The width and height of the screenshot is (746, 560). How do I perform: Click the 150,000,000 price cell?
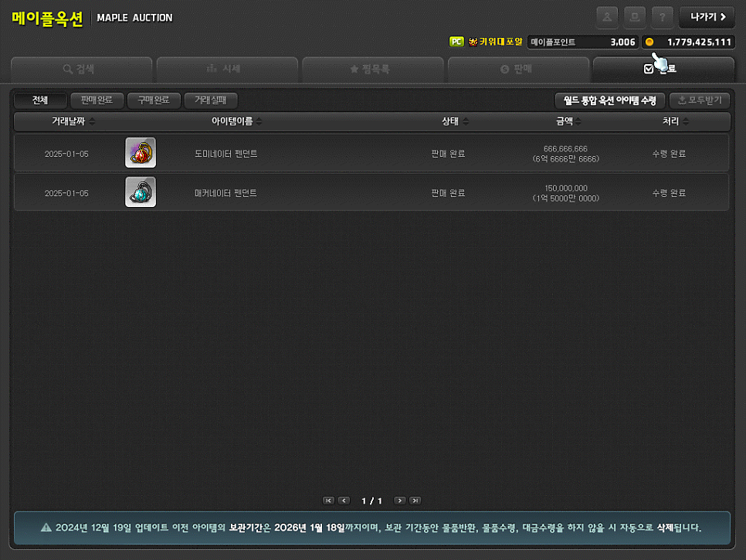pos(566,193)
